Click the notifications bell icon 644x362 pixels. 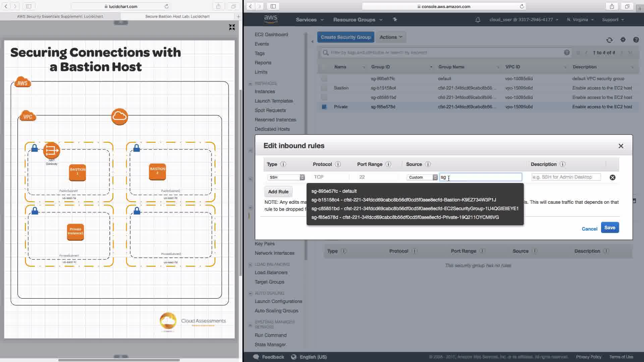[478, 20]
